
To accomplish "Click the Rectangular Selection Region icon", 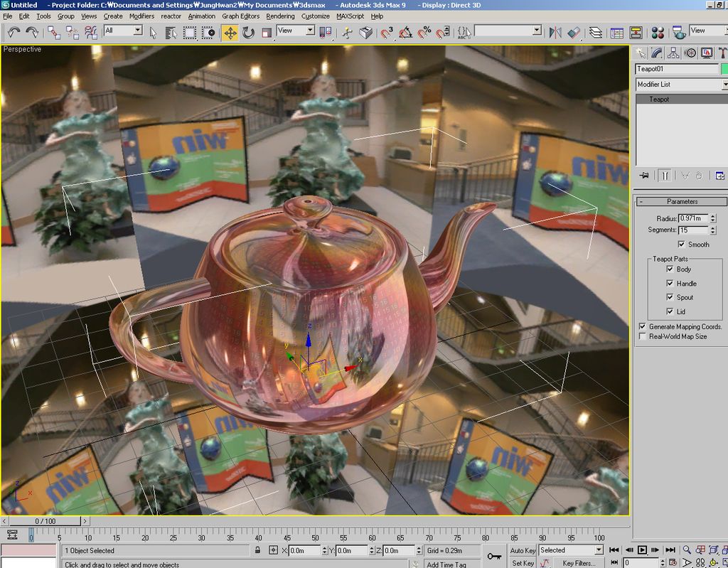I will click(x=189, y=32).
